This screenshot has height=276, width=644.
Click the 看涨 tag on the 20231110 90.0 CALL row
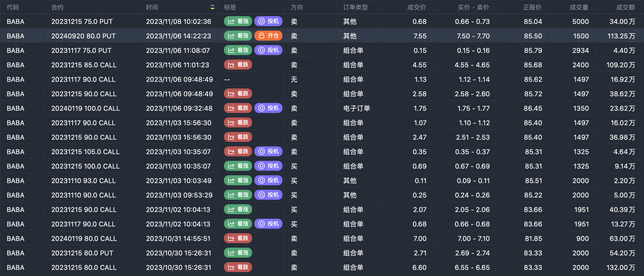(238, 195)
